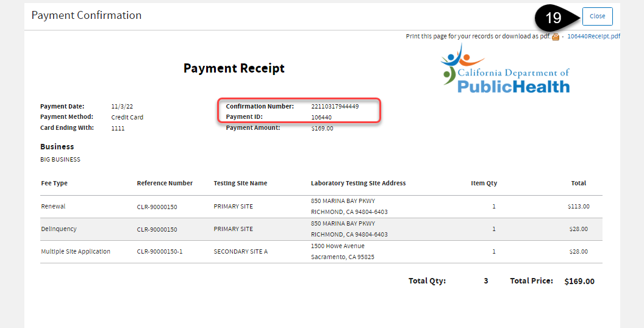Click the Confirmation Number label

pyautogui.click(x=260, y=106)
